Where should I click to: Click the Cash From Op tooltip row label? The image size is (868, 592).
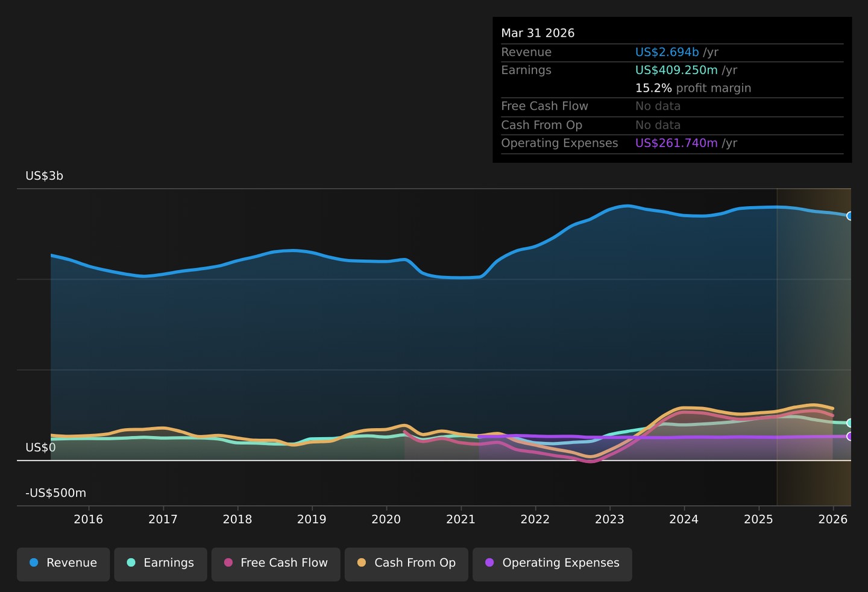point(541,125)
